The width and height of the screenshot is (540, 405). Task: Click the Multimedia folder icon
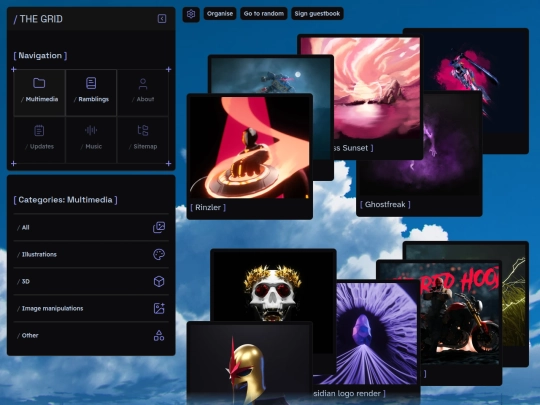tap(39, 83)
